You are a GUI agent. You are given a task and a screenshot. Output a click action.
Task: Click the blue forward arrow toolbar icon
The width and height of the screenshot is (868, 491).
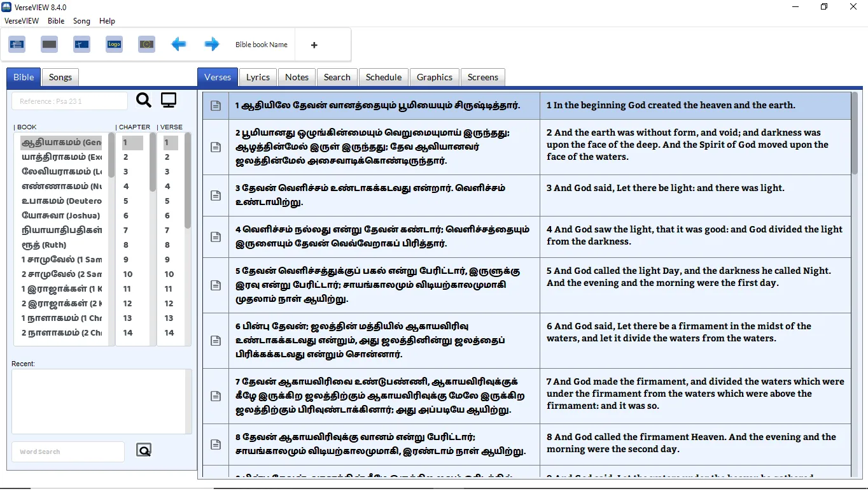tap(211, 44)
